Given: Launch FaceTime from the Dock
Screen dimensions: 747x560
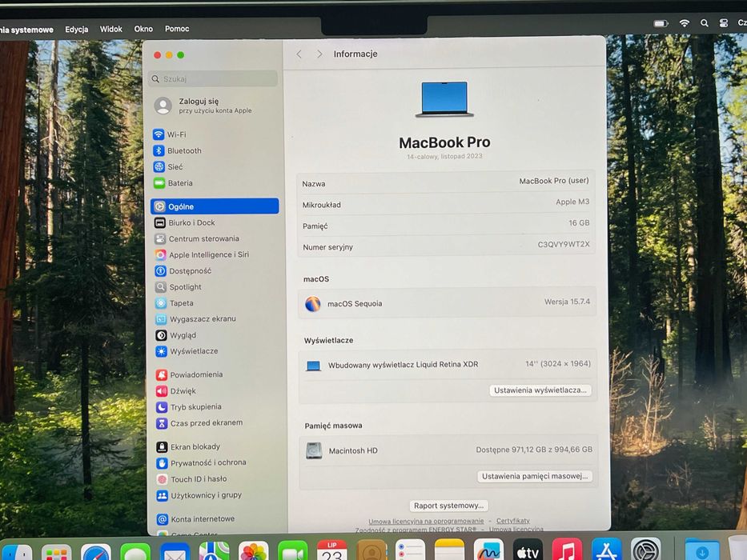Looking at the screenshot, I should [292, 552].
